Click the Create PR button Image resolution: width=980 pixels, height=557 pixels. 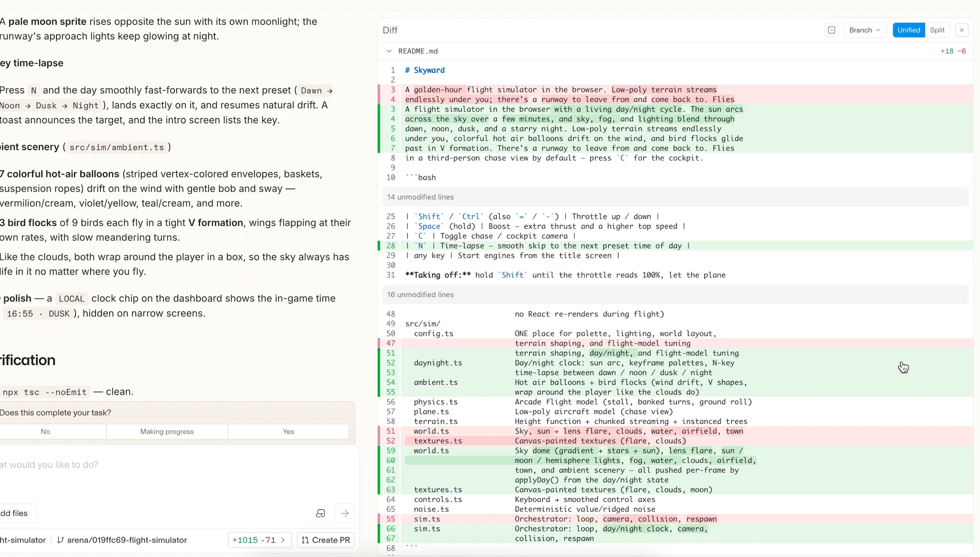pyautogui.click(x=326, y=540)
